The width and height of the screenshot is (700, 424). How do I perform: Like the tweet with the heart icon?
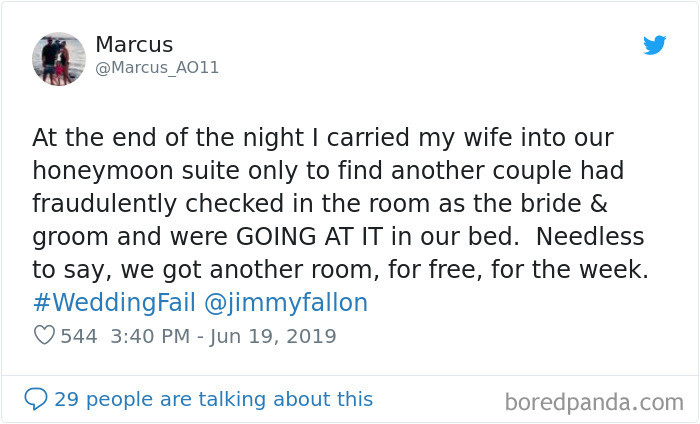[x=43, y=336]
